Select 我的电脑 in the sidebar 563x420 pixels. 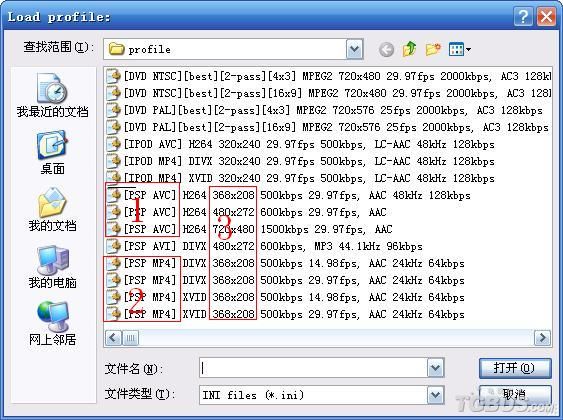tap(52, 267)
